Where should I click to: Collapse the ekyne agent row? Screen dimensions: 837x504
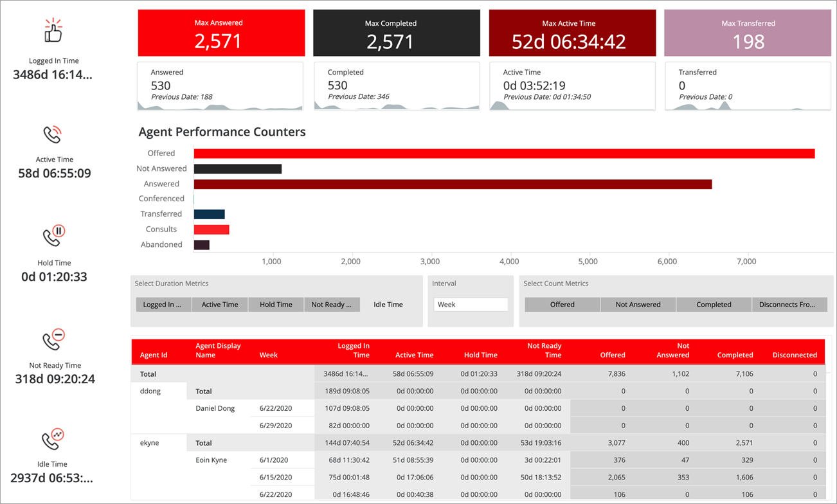tap(150, 443)
